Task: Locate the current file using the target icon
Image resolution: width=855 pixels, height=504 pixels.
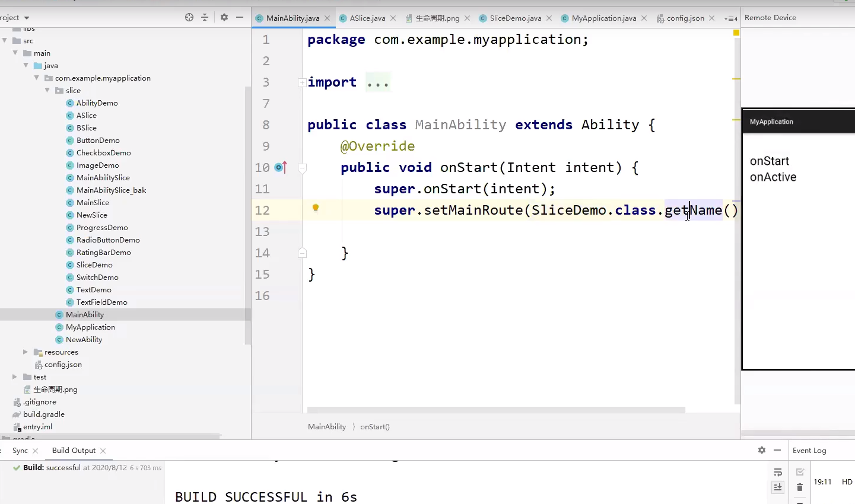Action: (189, 17)
